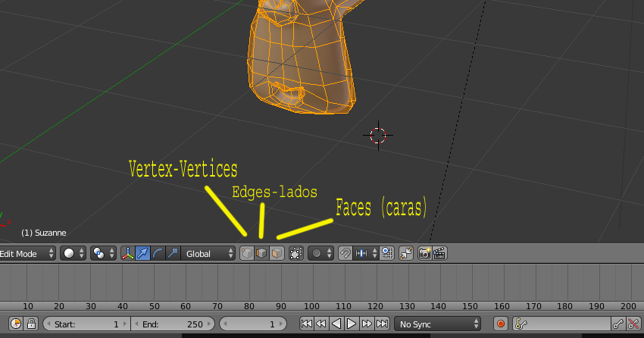
Task: Click the OpenGL render image camera icon
Action: click(x=425, y=253)
